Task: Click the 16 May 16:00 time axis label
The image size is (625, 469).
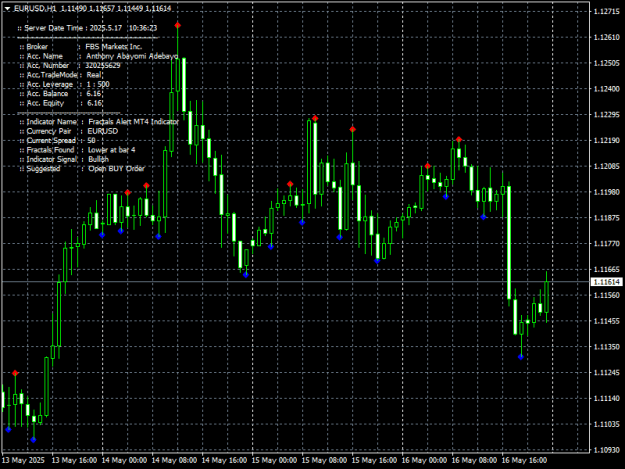Action: pyautogui.click(x=524, y=460)
